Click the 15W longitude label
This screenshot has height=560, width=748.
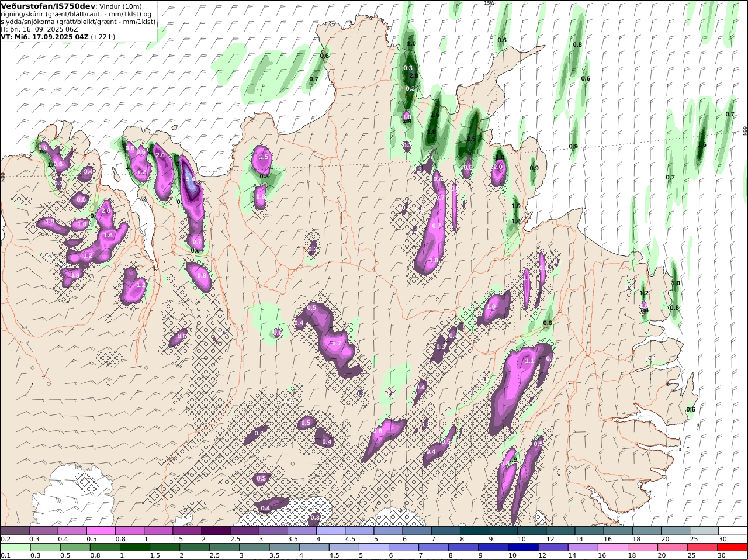pyautogui.click(x=489, y=3)
